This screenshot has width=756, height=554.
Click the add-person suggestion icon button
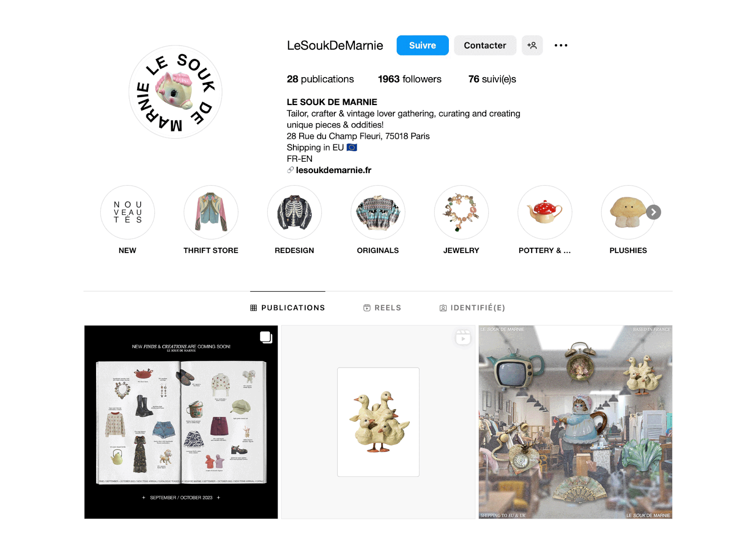532,45
